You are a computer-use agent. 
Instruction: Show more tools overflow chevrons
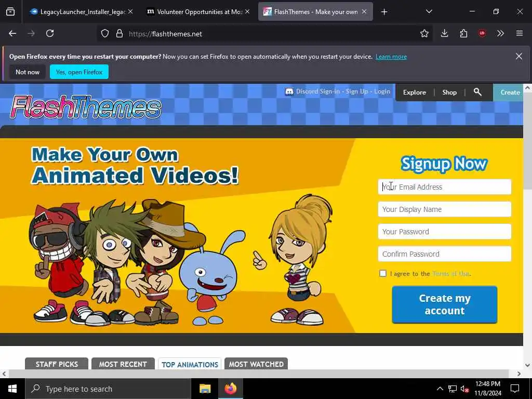point(500,34)
